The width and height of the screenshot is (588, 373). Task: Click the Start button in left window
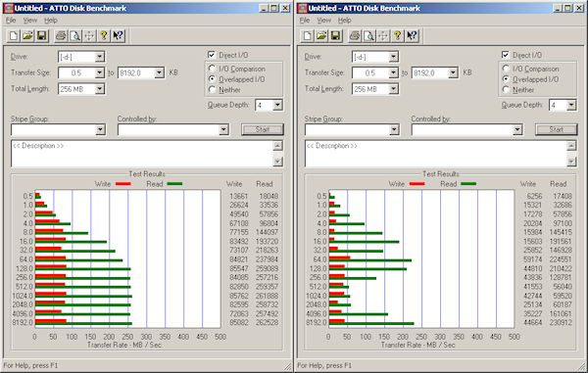click(x=263, y=129)
